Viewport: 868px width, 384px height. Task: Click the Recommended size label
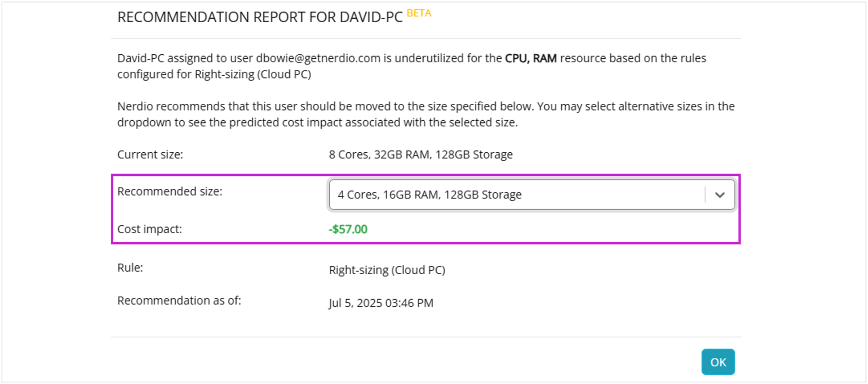tap(170, 191)
